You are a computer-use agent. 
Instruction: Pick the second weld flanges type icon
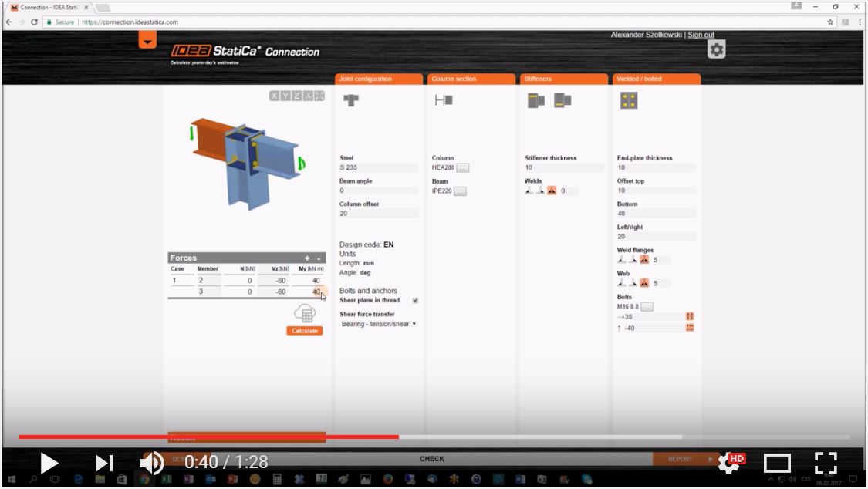point(633,259)
